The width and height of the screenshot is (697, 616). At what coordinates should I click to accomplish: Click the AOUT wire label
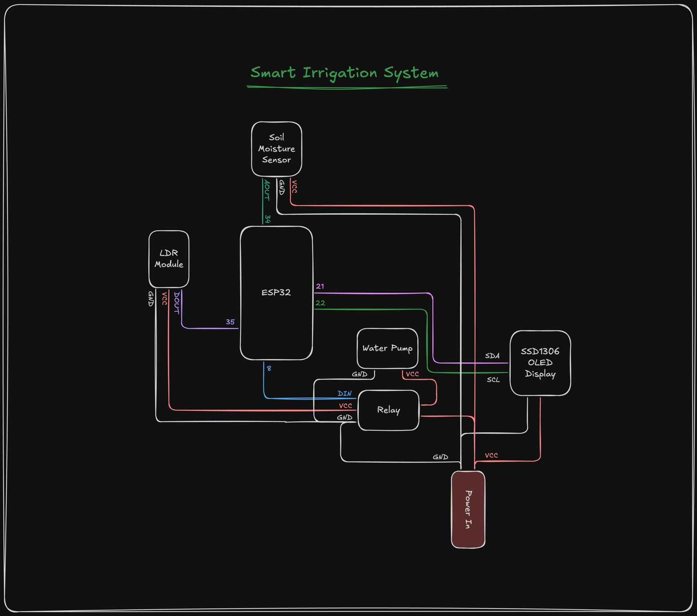click(267, 190)
